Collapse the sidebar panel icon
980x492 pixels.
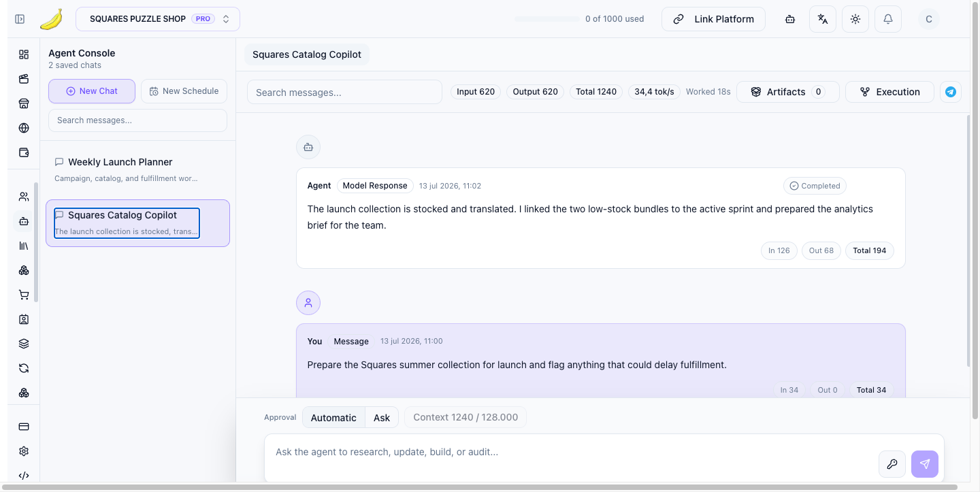click(x=20, y=19)
